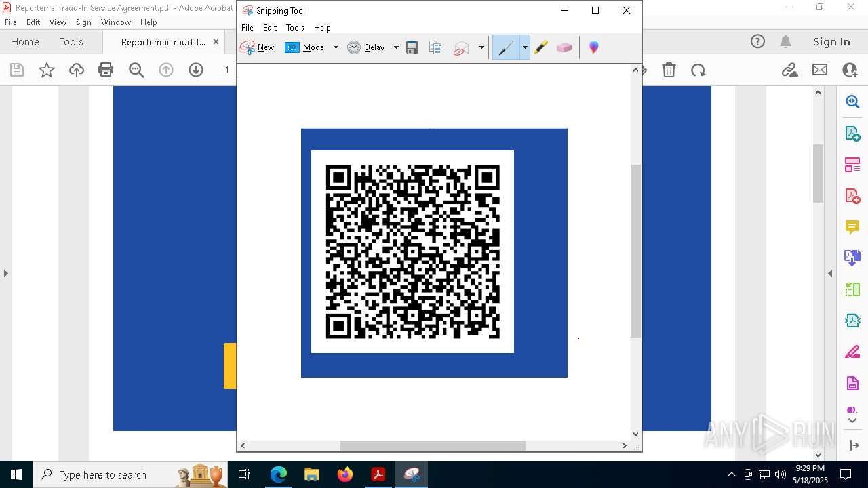
Task: Click the Delay clock button
Action: (366, 47)
